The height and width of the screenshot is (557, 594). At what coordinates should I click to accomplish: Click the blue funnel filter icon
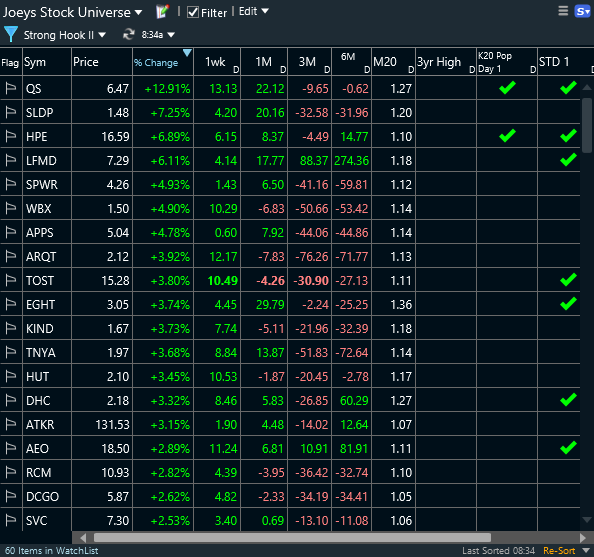11,34
